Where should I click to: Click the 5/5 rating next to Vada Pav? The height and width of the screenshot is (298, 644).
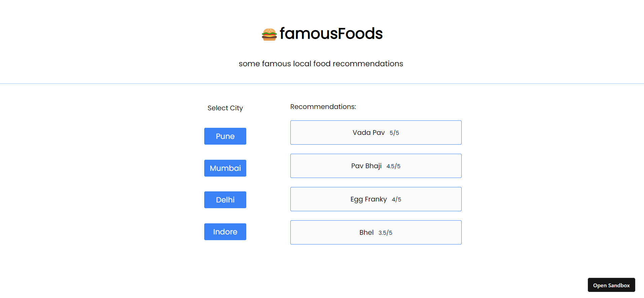(394, 133)
